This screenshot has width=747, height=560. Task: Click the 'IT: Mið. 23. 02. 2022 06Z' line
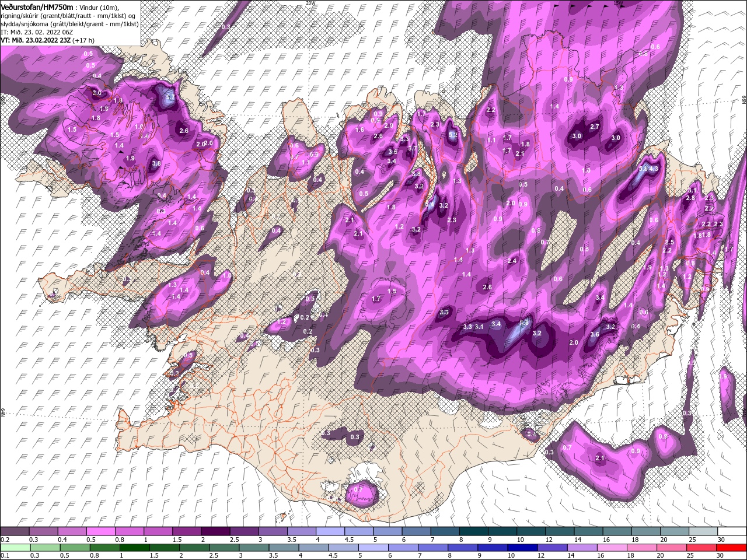(x=36, y=32)
